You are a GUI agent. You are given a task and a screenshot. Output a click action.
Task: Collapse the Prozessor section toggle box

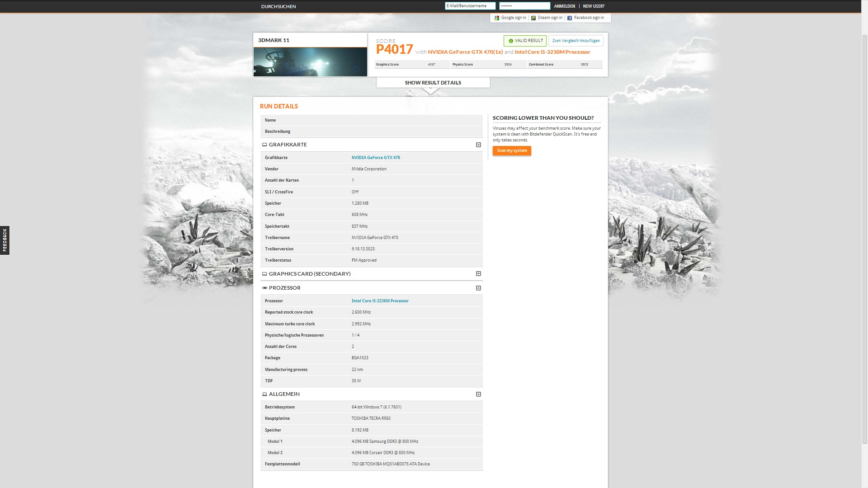(x=478, y=288)
